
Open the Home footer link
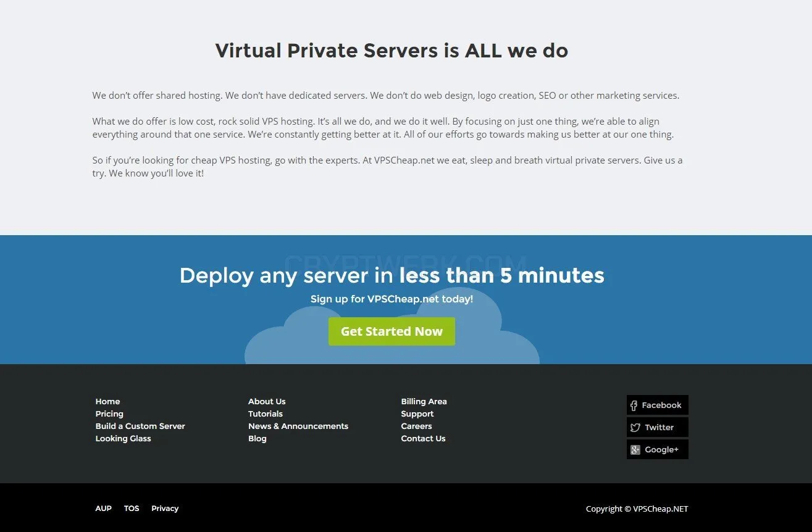107,402
